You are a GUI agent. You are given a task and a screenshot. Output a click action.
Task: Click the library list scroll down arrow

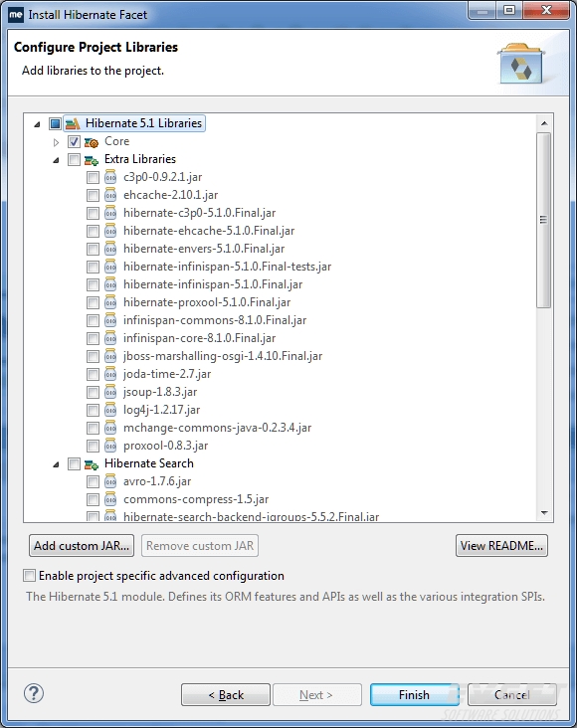(544, 512)
